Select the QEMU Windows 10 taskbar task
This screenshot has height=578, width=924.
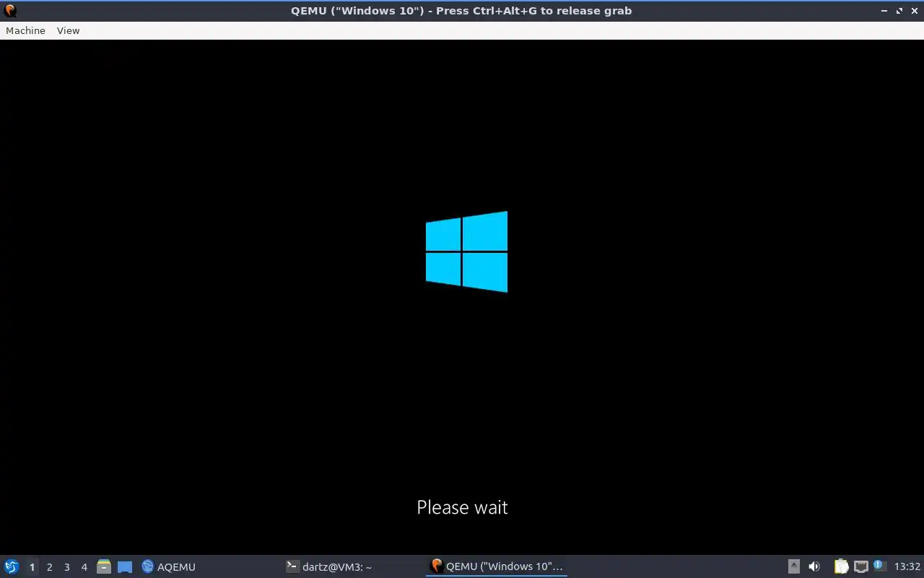[497, 566]
